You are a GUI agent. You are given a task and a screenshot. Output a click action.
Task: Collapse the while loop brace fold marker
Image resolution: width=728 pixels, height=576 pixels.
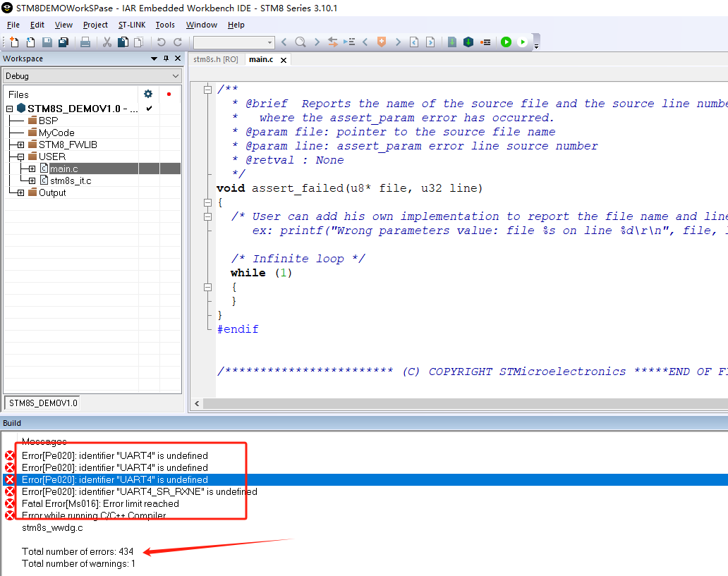207,288
